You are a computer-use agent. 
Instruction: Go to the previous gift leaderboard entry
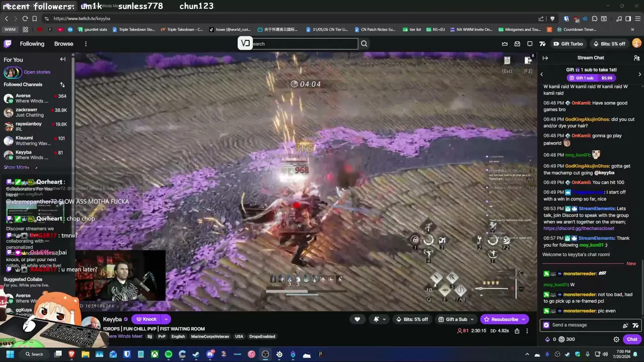point(542,74)
